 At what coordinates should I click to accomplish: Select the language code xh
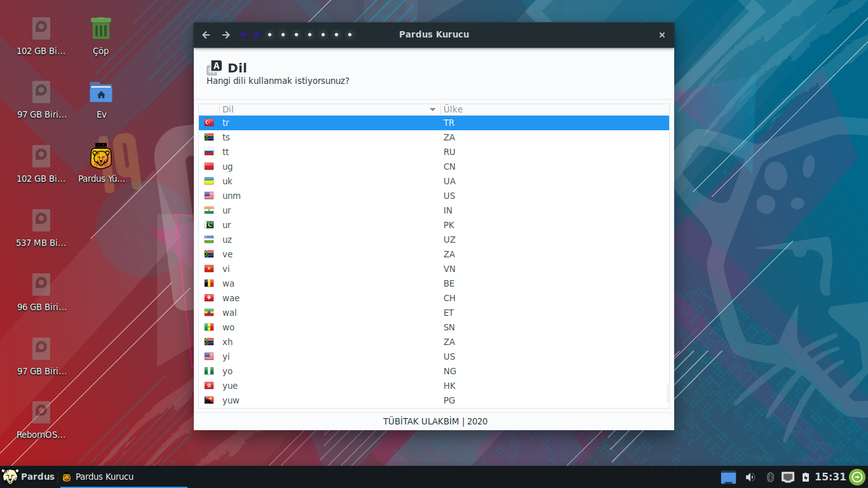click(x=227, y=342)
